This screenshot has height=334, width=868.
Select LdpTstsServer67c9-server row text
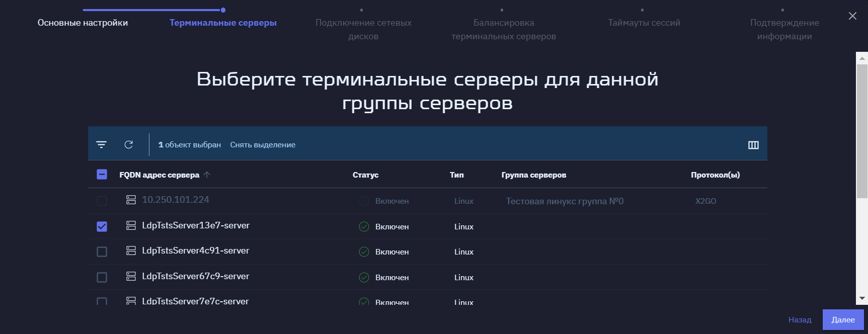(196, 276)
